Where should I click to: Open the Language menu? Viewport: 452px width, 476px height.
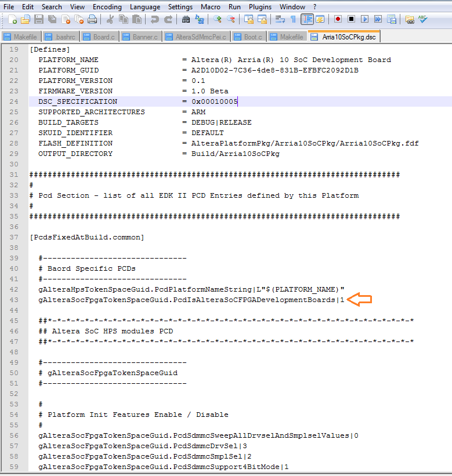145,7
